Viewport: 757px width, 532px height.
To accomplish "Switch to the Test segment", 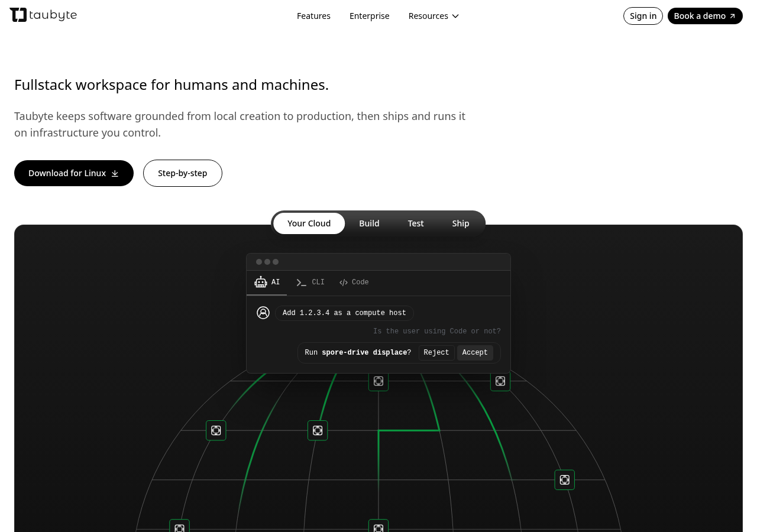I will [x=416, y=223].
